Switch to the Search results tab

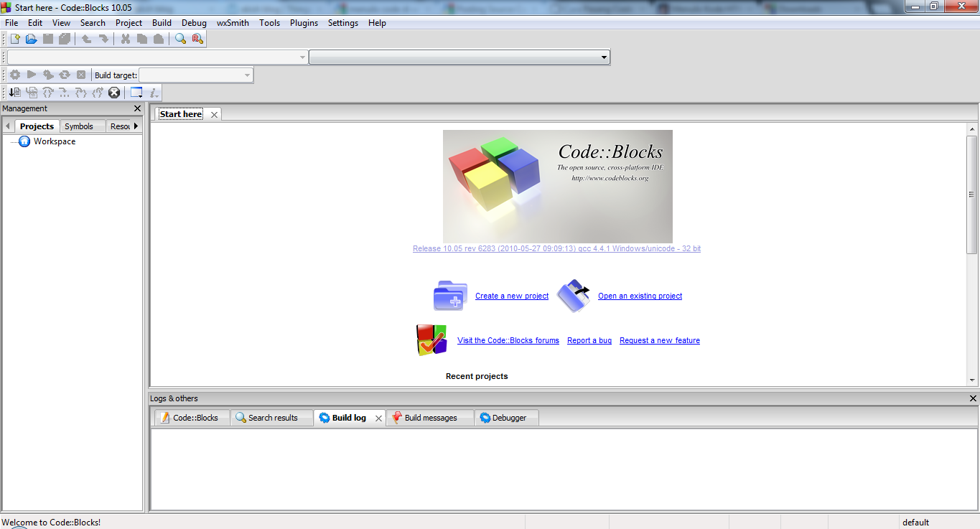[x=272, y=418]
